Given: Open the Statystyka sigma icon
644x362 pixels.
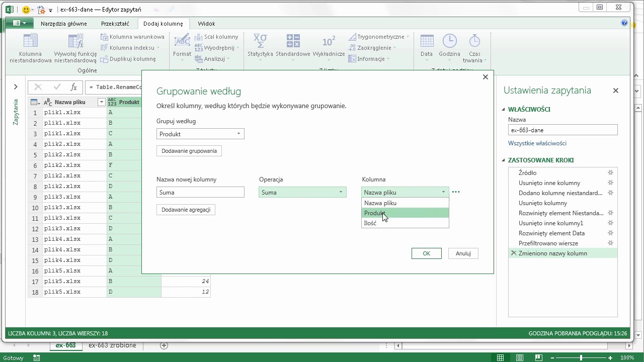Looking at the screenshot, I should pyautogui.click(x=260, y=41).
